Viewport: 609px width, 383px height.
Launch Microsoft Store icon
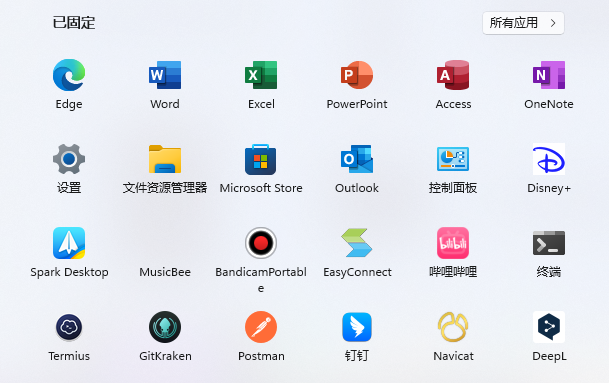(261, 159)
